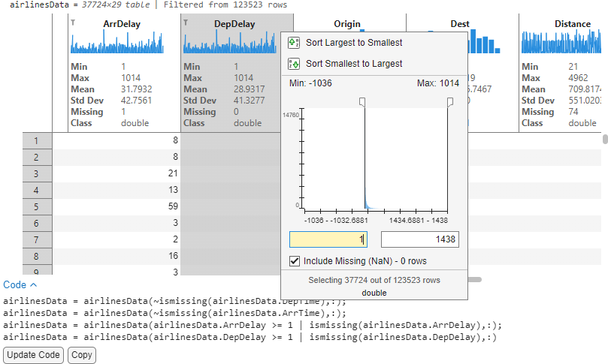Click the maximum value field showing 1438

pyautogui.click(x=419, y=239)
